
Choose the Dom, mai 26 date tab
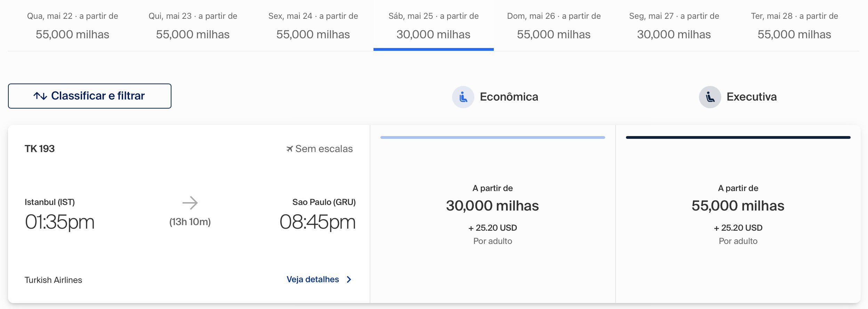pos(554,25)
